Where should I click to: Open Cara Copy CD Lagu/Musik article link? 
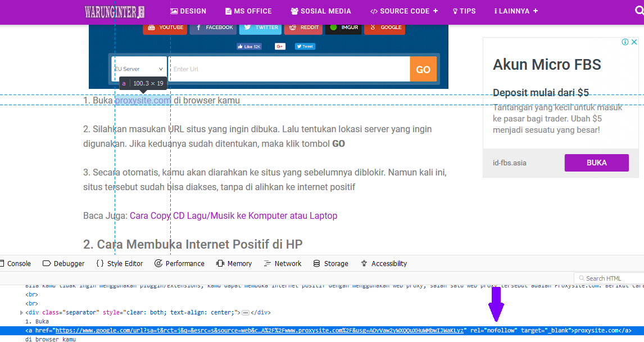click(x=233, y=216)
